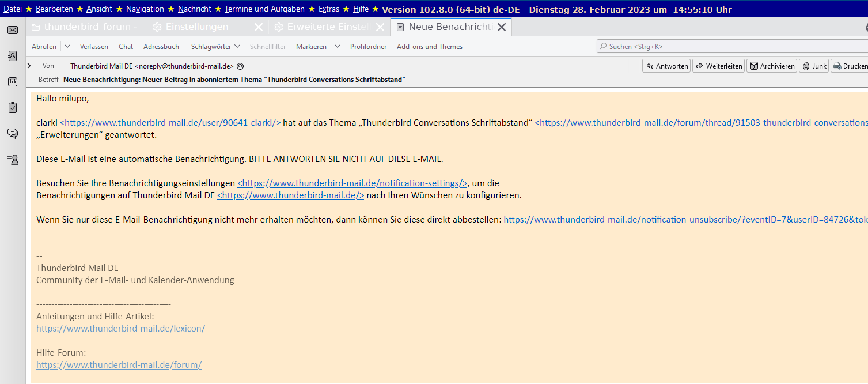Open the lexicon help articles link

coord(120,329)
